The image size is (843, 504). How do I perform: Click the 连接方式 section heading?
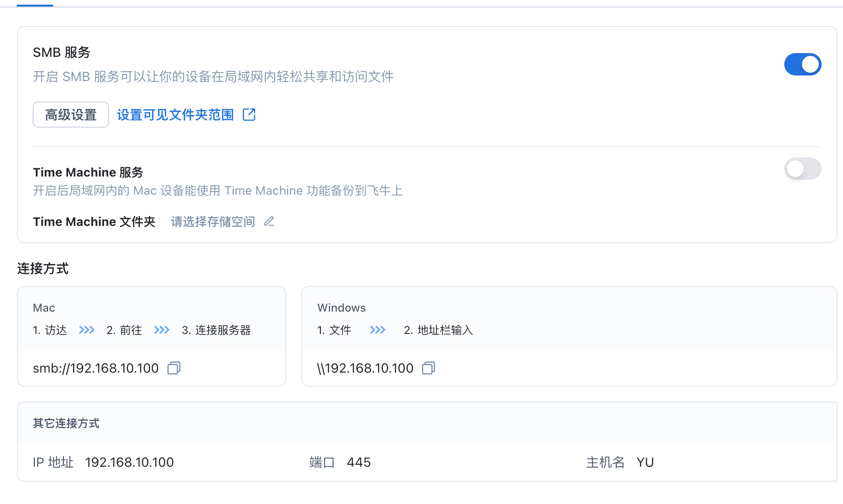[43, 269]
